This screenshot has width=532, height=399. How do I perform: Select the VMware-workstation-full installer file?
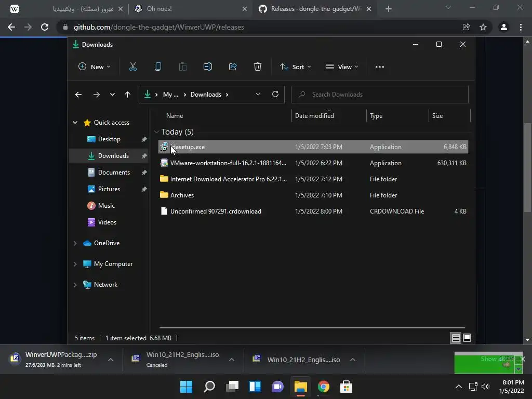tap(313, 163)
